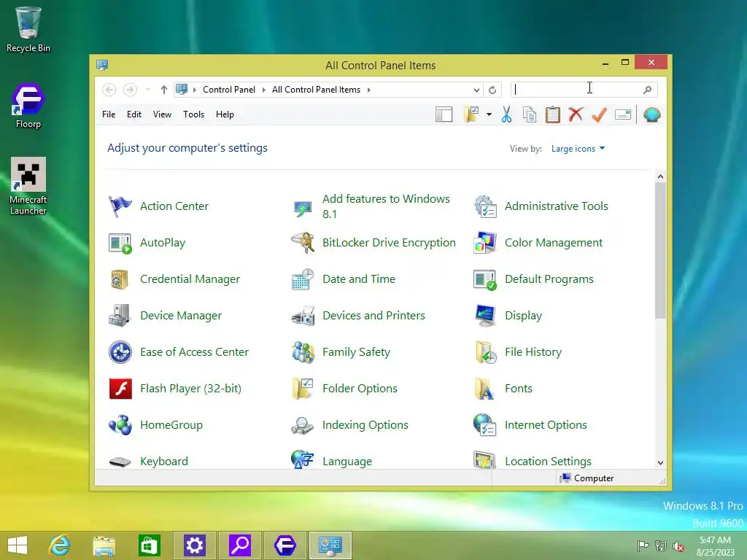Click the Refresh button in address bar
The image size is (747, 560).
[492, 90]
